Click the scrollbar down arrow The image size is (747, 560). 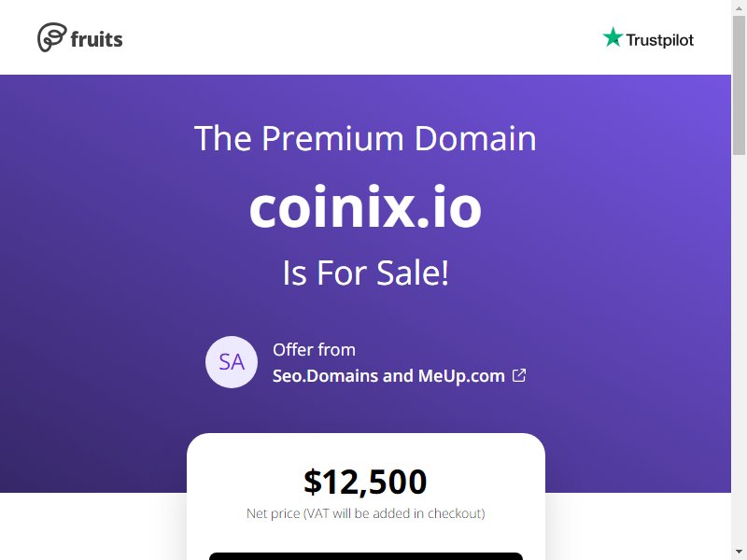click(739, 553)
